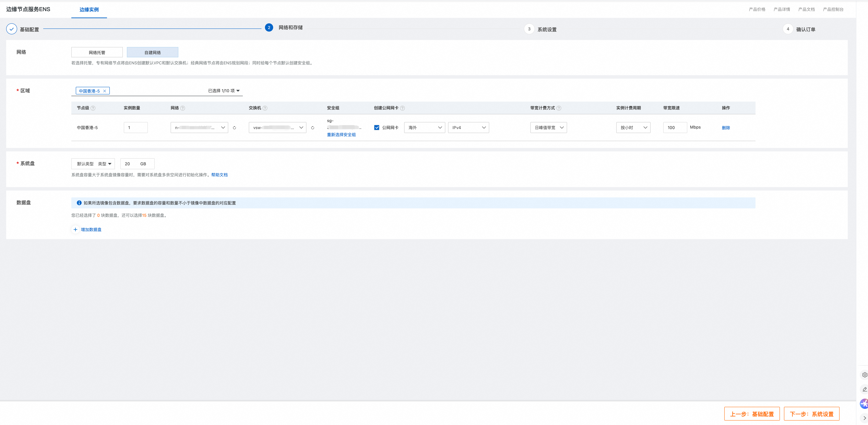This screenshot has width=868, height=425.
Task: Select the 自建网络 network option
Action: click(152, 52)
